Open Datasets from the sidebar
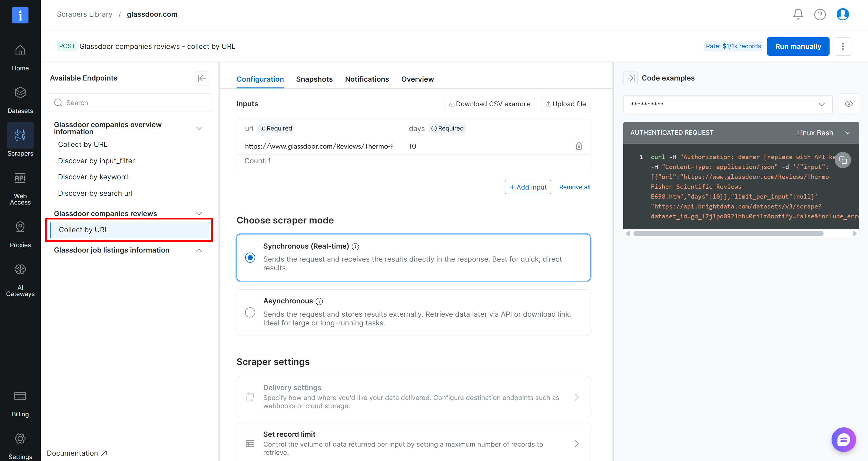 20,100
